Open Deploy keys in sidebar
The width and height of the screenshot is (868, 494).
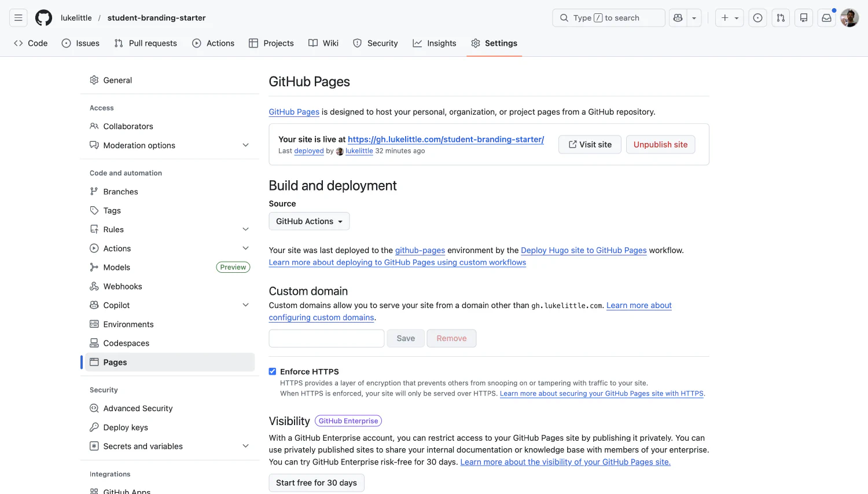[170, 427]
